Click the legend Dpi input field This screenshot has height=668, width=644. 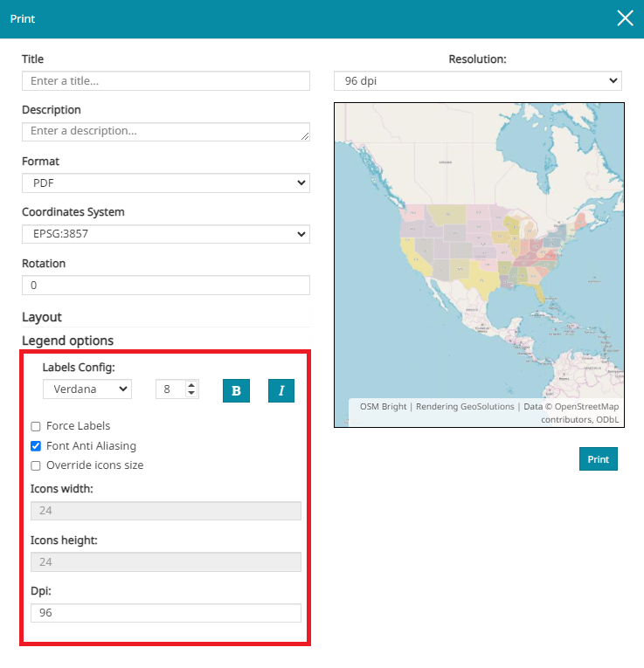click(165, 613)
